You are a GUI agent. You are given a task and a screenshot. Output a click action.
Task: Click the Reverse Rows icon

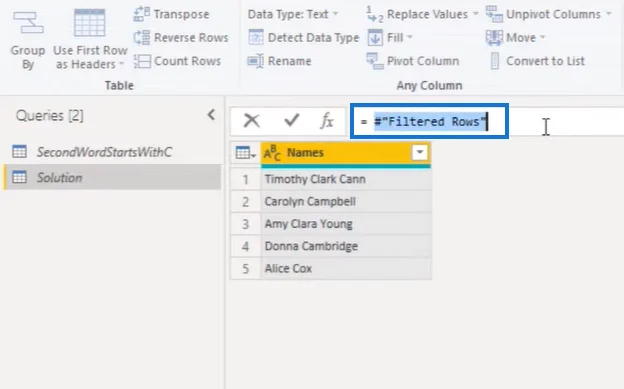[142, 37]
